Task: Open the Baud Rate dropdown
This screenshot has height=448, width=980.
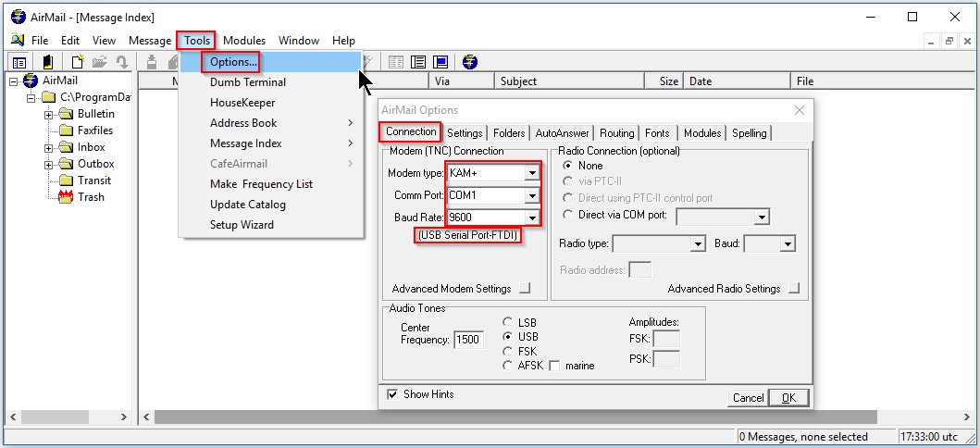Action: pyautogui.click(x=532, y=218)
